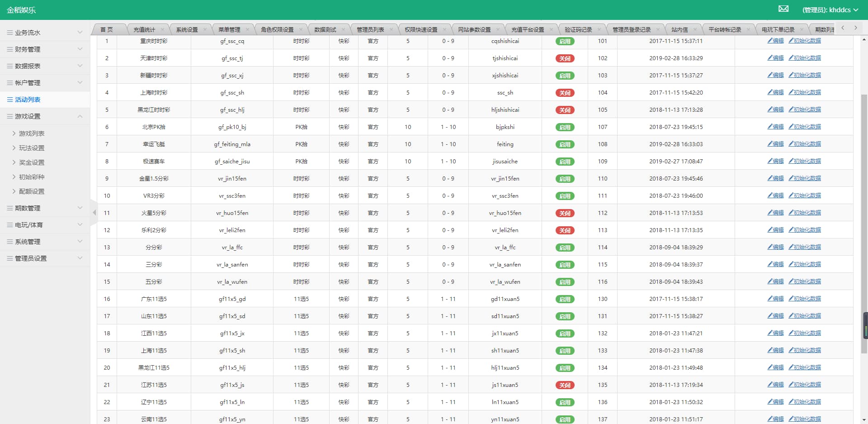The height and width of the screenshot is (424, 868).
Task: Click 编辑 link for 广东11选5
Action: [x=775, y=299]
